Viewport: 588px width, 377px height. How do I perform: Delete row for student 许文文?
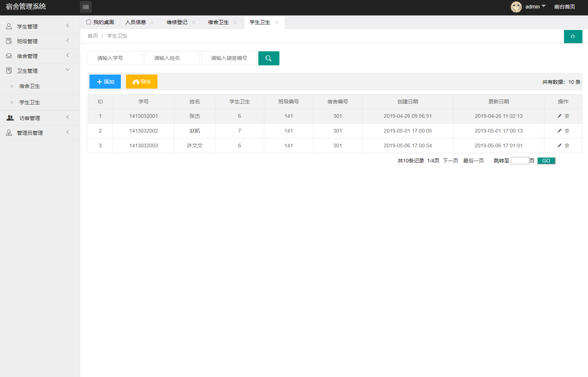click(x=567, y=145)
